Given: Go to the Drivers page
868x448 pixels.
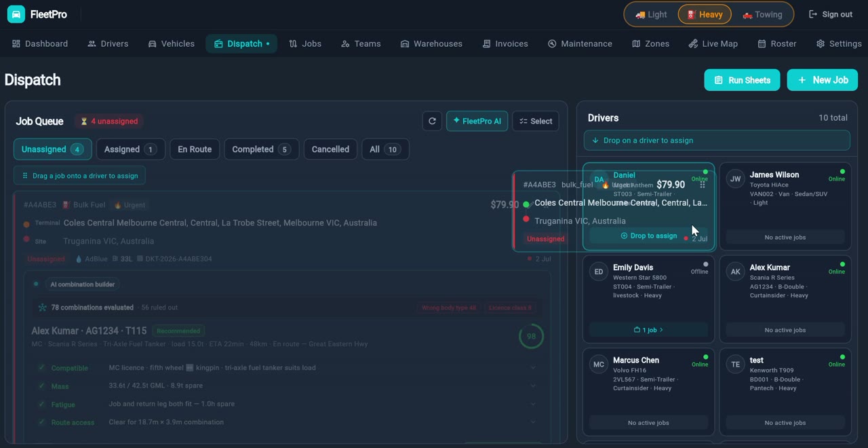Looking at the screenshot, I should pos(108,43).
